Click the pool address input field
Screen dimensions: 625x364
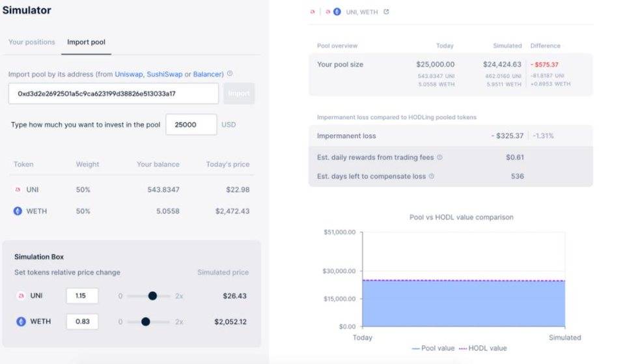[x=113, y=93]
